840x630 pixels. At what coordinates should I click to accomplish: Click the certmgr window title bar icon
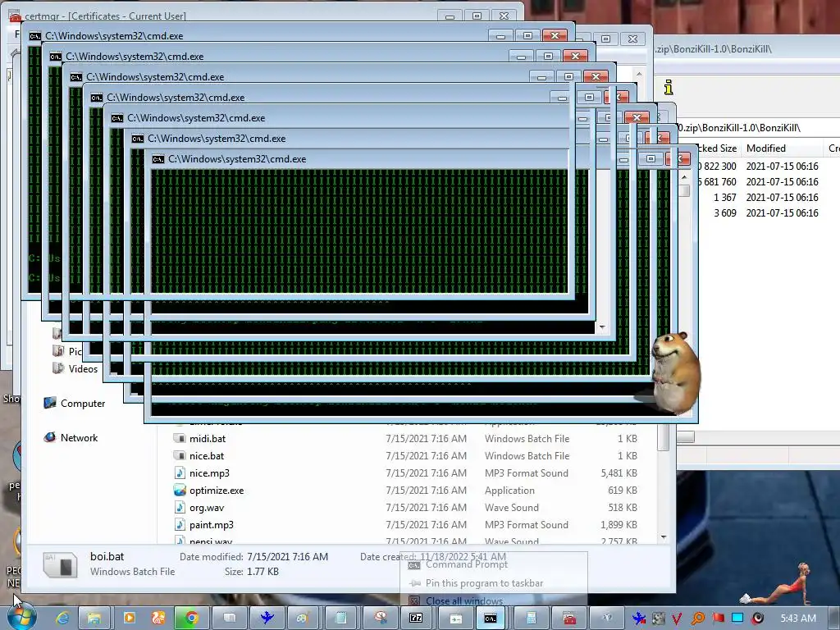(x=14, y=16)
